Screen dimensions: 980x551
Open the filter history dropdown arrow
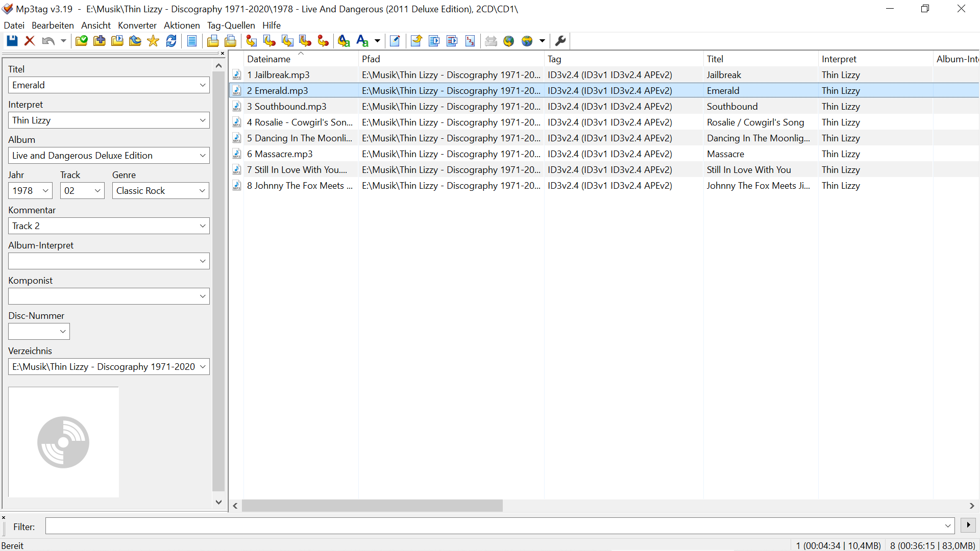(x=948, y=526)
